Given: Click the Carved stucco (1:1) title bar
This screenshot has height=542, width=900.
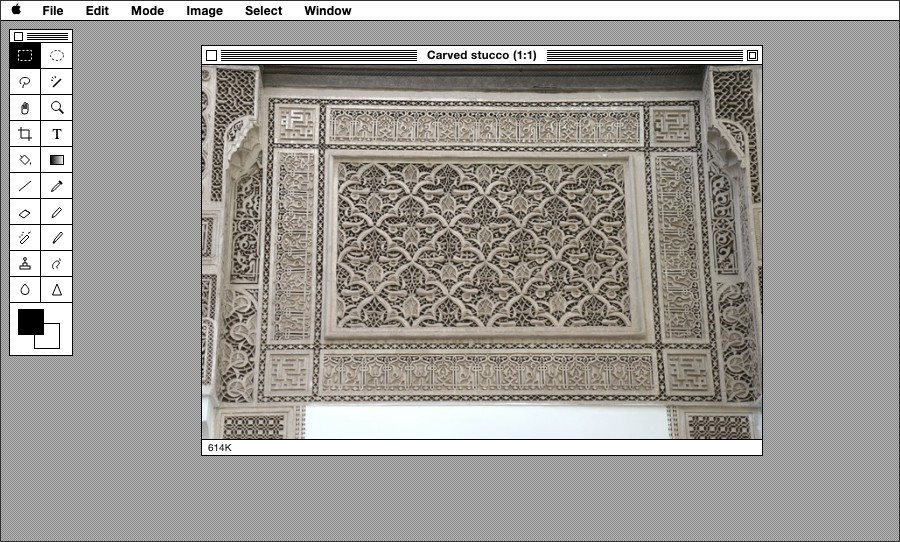Looking at the screenshot, I should click(482, 55).
